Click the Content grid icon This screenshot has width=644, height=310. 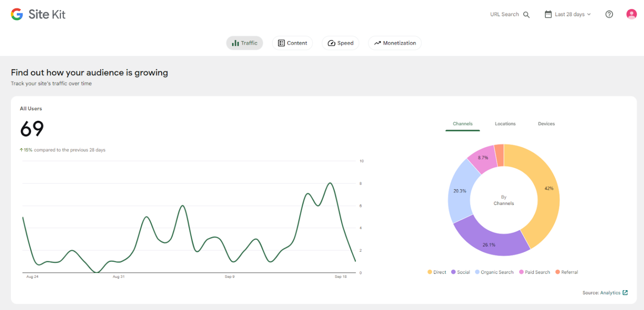(x=281, y=43)
